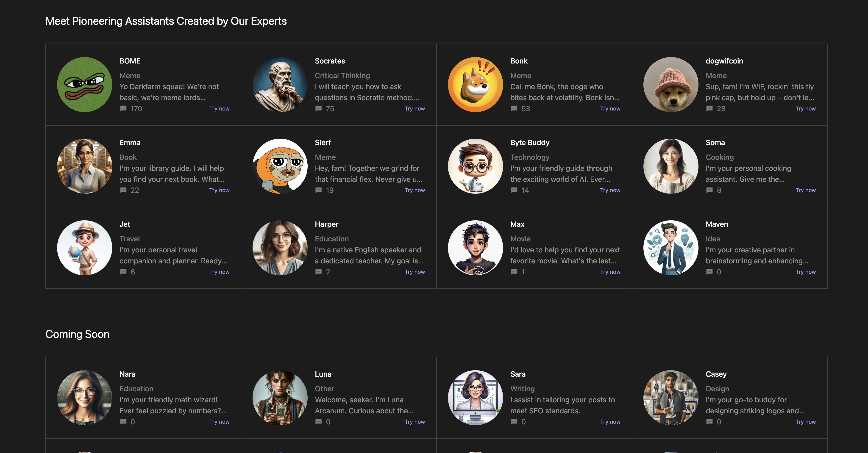Select Casey's designer avatar

pos(671,398)
